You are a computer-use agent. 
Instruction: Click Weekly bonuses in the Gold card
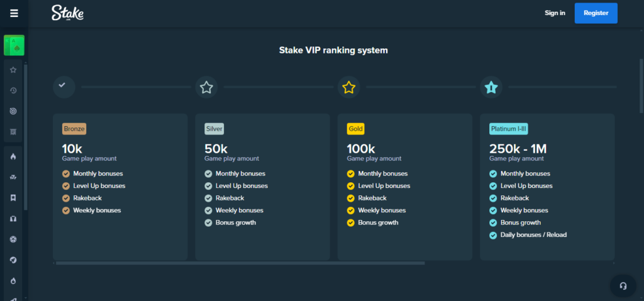tap(382, 211)
